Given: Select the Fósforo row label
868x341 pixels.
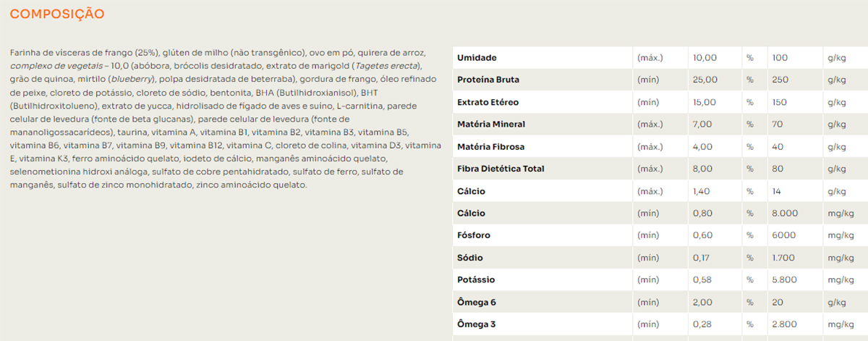Looking at the screenshot, I should [x=474, y=235].
